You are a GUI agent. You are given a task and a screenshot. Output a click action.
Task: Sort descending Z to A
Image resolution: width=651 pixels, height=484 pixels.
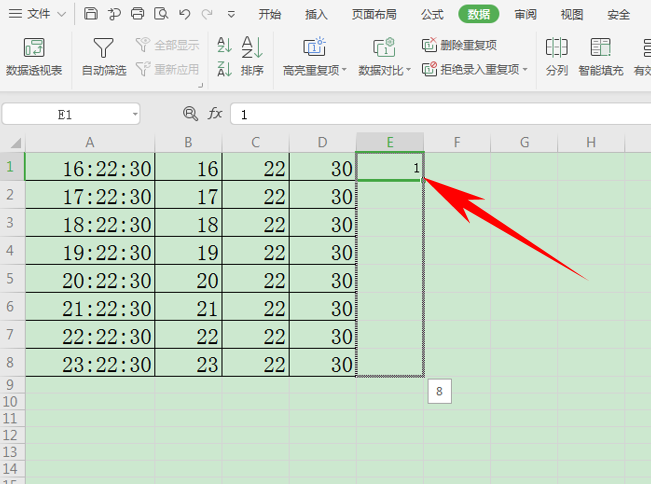point(225,69)
